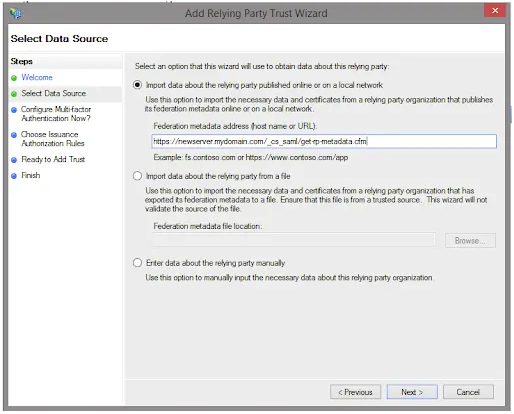This screenshot has height=414, width=514.
Task: Select the Select Data Source step
Action: coord(54,93)
